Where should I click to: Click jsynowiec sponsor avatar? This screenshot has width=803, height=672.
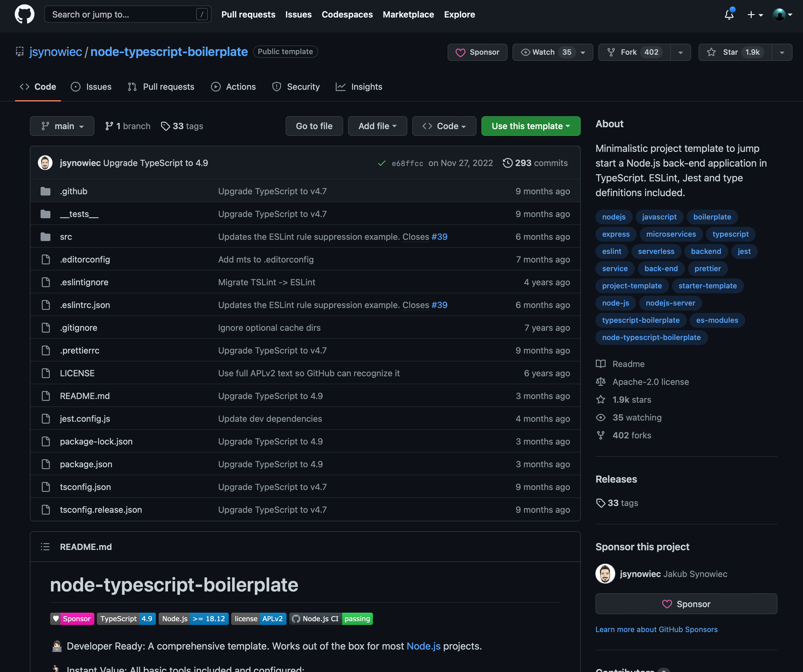pyautogui.click(x=605, y=574)
